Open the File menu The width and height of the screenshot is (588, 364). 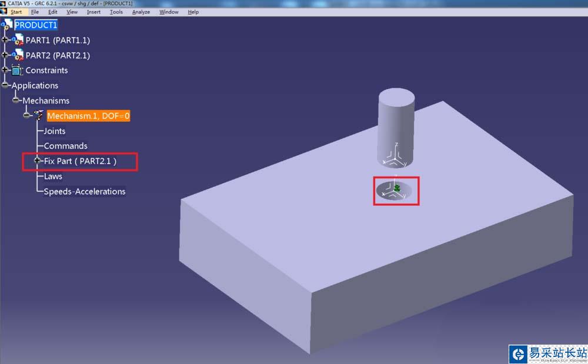point(35,12)
